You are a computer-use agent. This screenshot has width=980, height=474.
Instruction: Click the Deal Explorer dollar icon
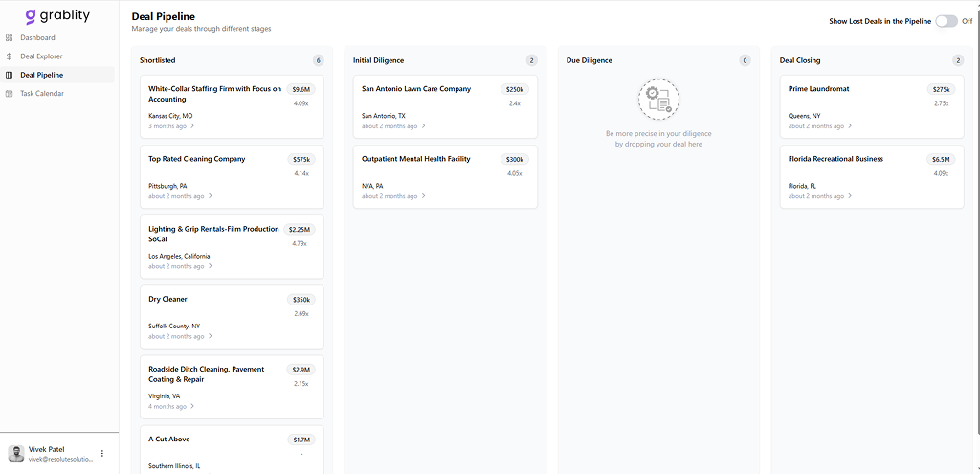[10, 56]
